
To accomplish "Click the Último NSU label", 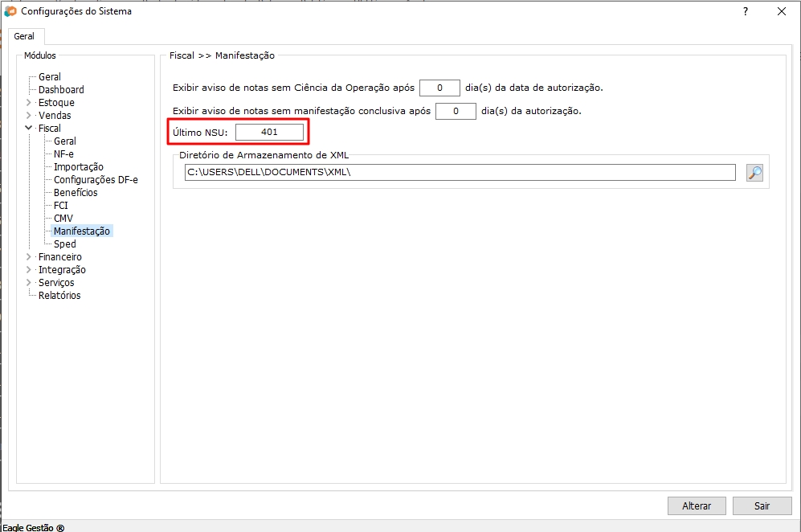I will pyautogui.click(x=200, y=133).
